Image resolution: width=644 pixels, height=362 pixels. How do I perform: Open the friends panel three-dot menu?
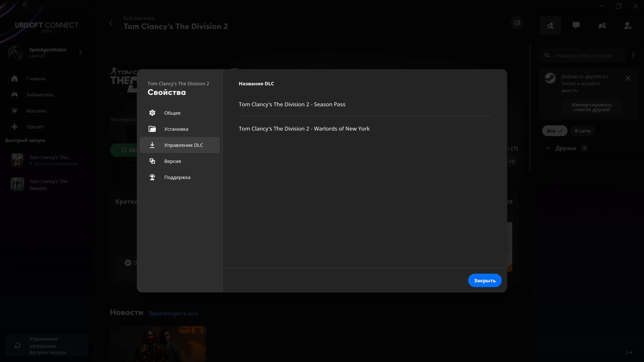pyautogui.click(x=633, y=55)
